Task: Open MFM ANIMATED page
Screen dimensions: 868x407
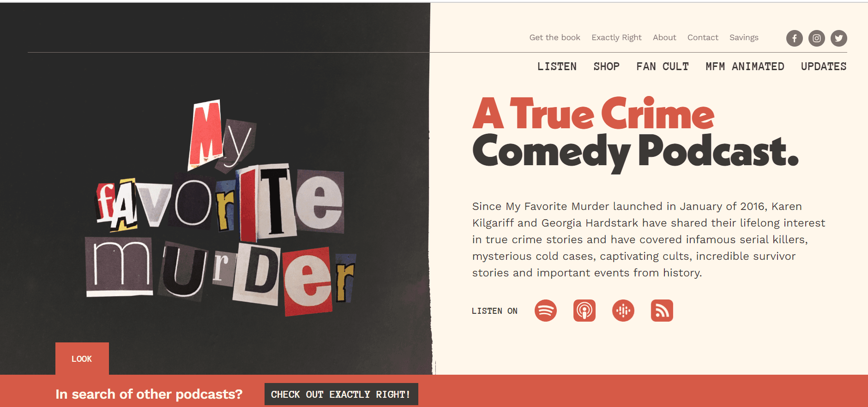Action: (745, 66)
